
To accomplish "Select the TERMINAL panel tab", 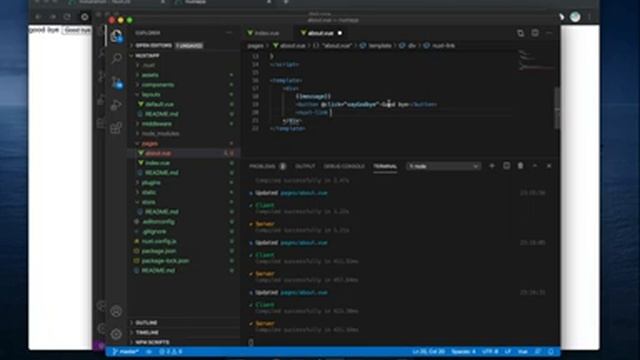I will click(x=385, y=166).
